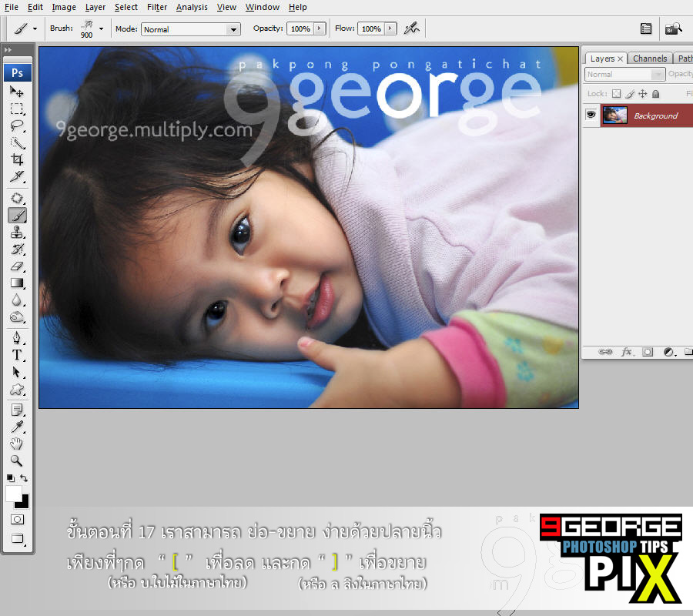Pick the Lasso tool
Image resolution: width=693 pixels, height=616 pixels.
point(17,126)
